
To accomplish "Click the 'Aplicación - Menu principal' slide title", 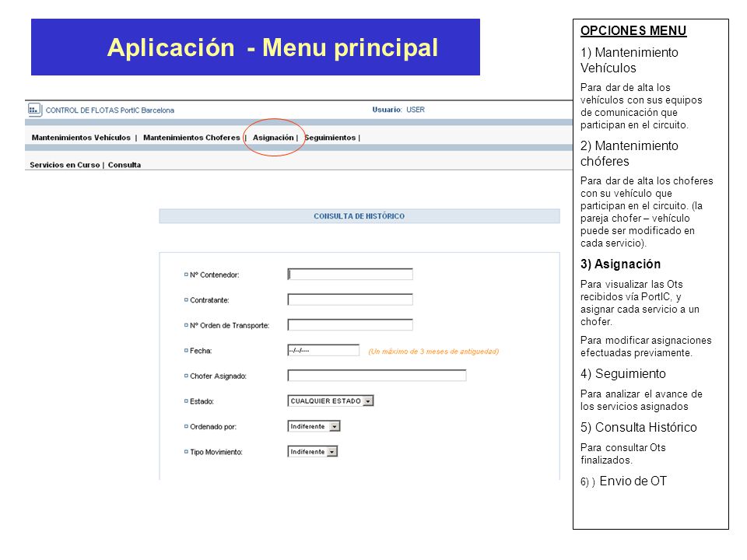I will click(x=272, y=47).
